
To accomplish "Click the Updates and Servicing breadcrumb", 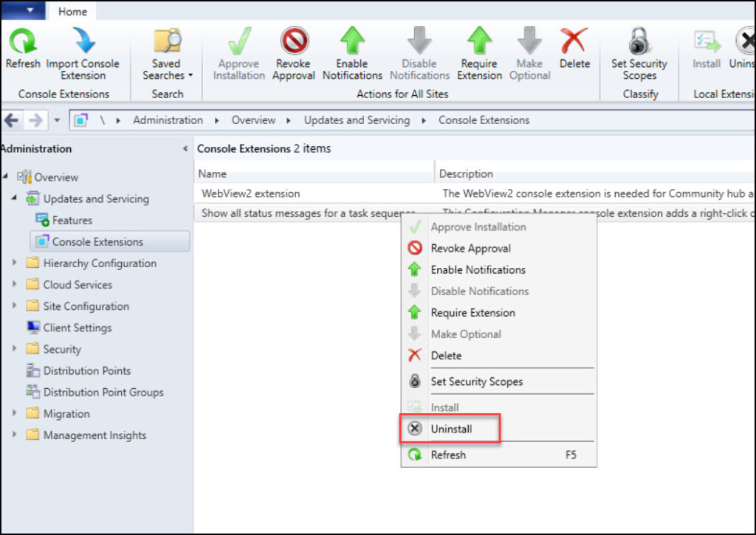I will (357, 120).
